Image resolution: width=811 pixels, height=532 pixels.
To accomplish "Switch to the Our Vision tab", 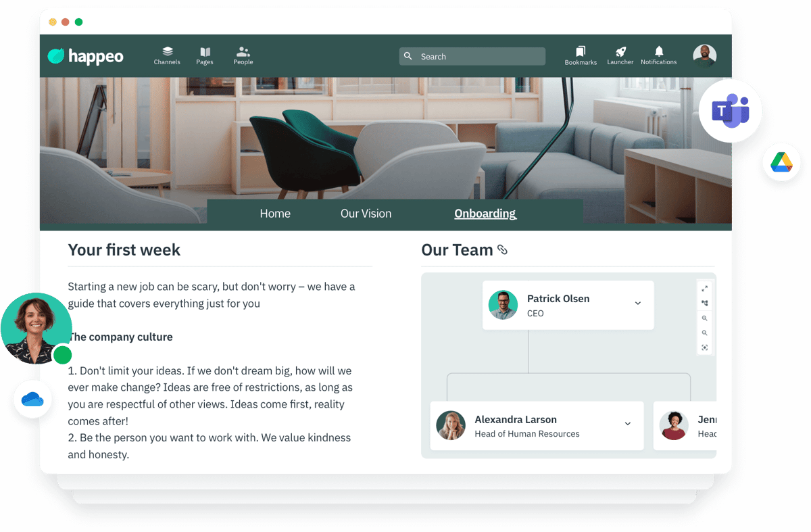I will tap(366, 214).
